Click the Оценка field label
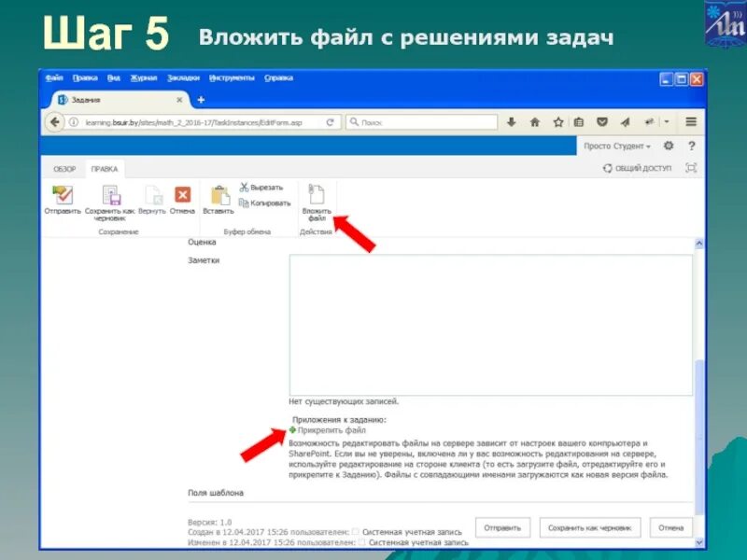 pyautogui.click(x=202, y=242)
